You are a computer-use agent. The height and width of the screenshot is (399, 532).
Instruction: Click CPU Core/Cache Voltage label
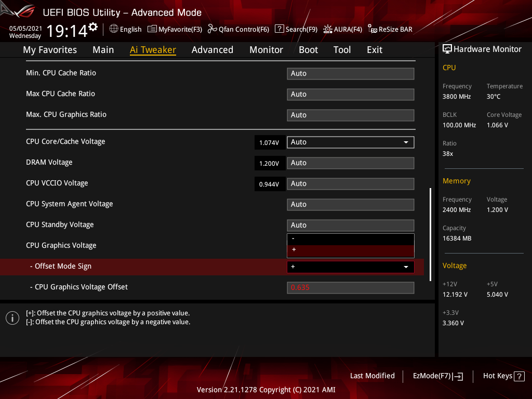pos(65,141)
